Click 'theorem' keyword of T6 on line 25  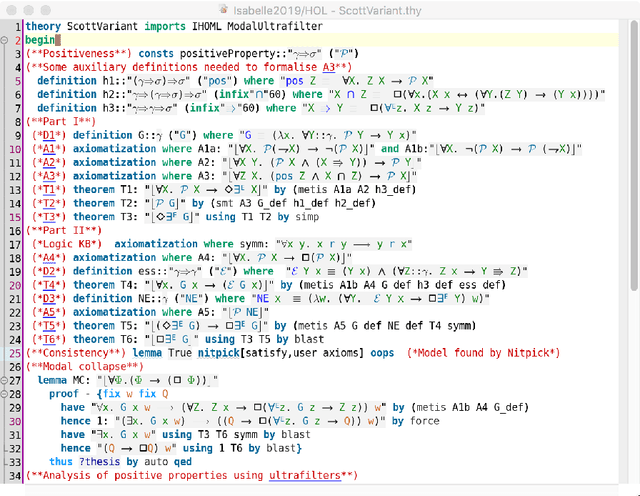tap(95, 338)
